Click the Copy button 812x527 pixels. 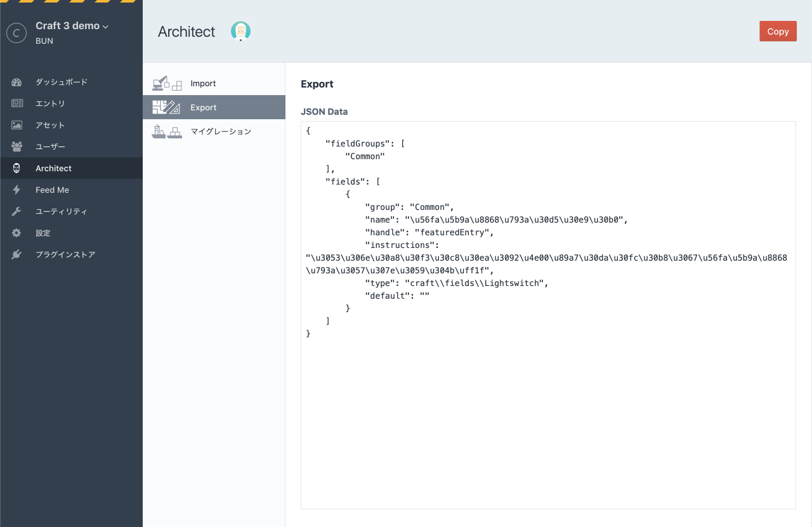[778, 30]
